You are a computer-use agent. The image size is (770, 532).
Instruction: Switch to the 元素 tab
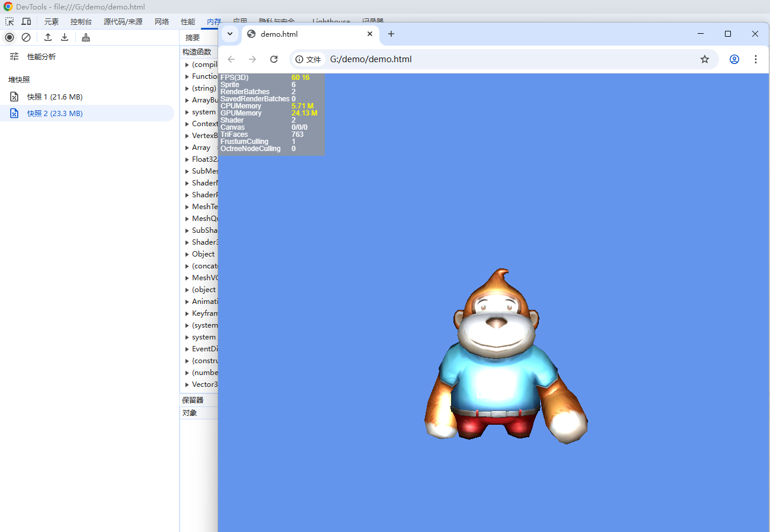click(52, 21)
